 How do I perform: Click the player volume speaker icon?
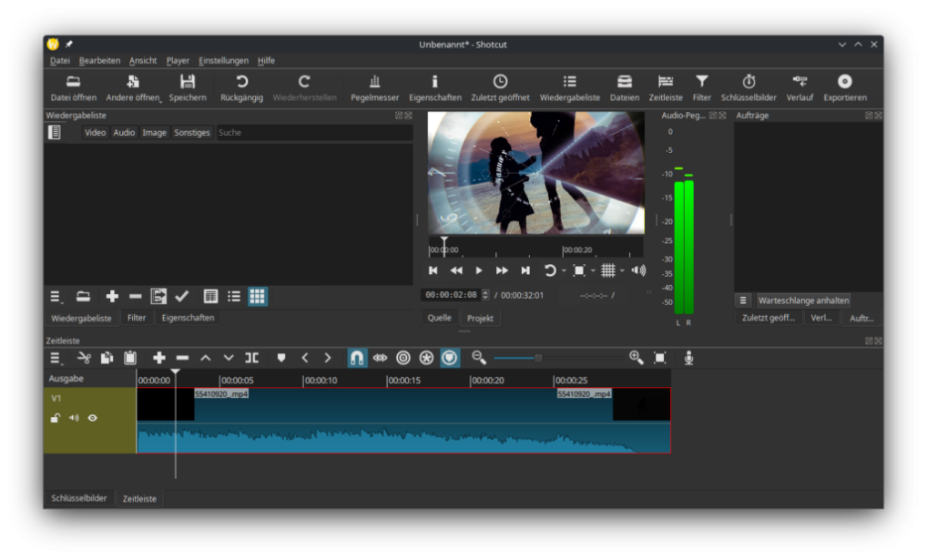pyautogui.click(x=638, y=270)
